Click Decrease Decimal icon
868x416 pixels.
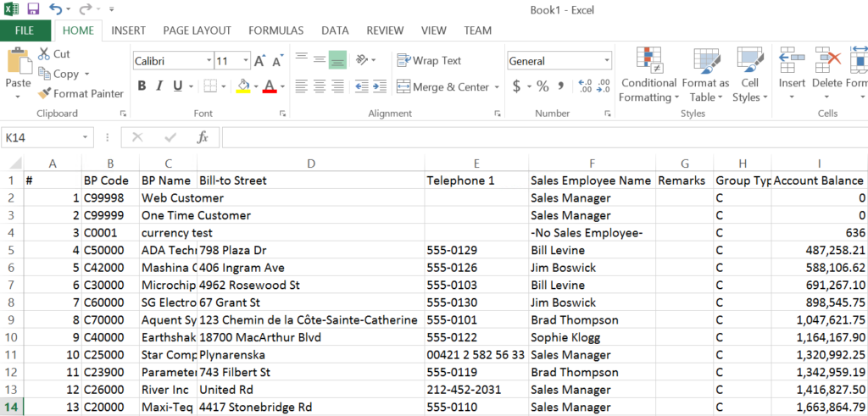pyautogui.click(x=603, y=86)
